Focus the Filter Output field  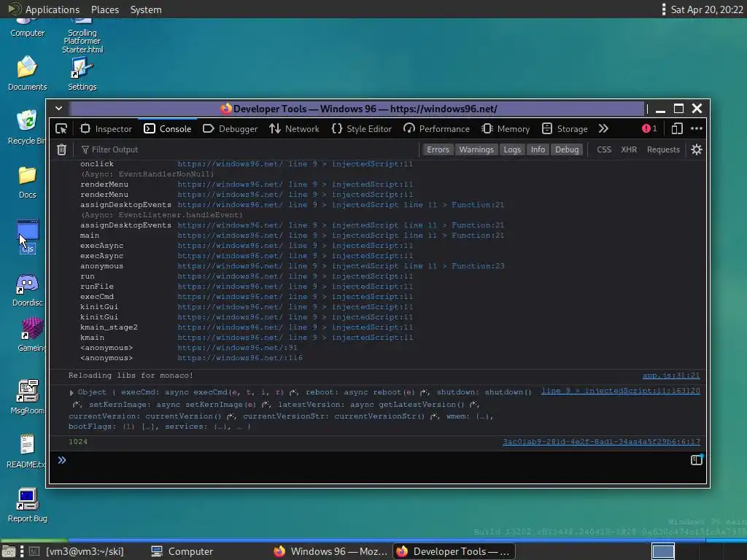tap(248, 149)
